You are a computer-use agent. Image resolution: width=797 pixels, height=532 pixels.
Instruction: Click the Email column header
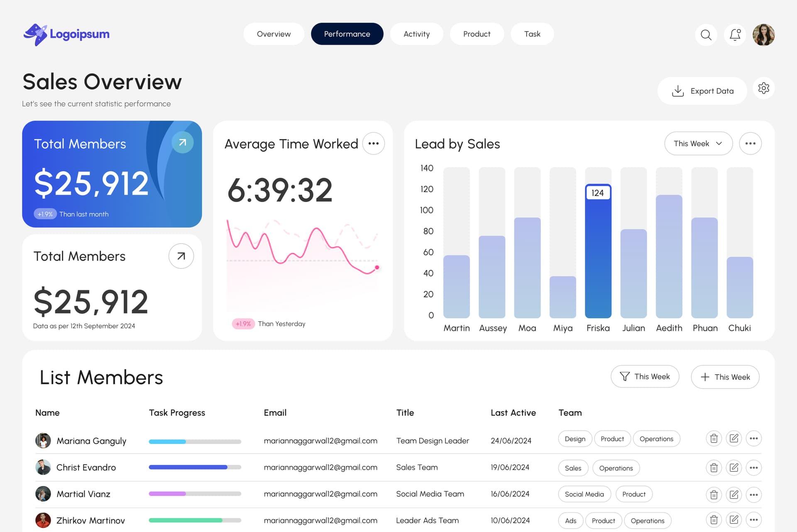coord(275,413)
